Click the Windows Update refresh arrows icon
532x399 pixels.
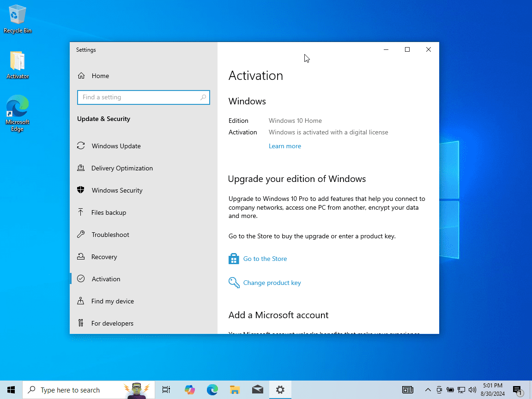click(81, 145)
